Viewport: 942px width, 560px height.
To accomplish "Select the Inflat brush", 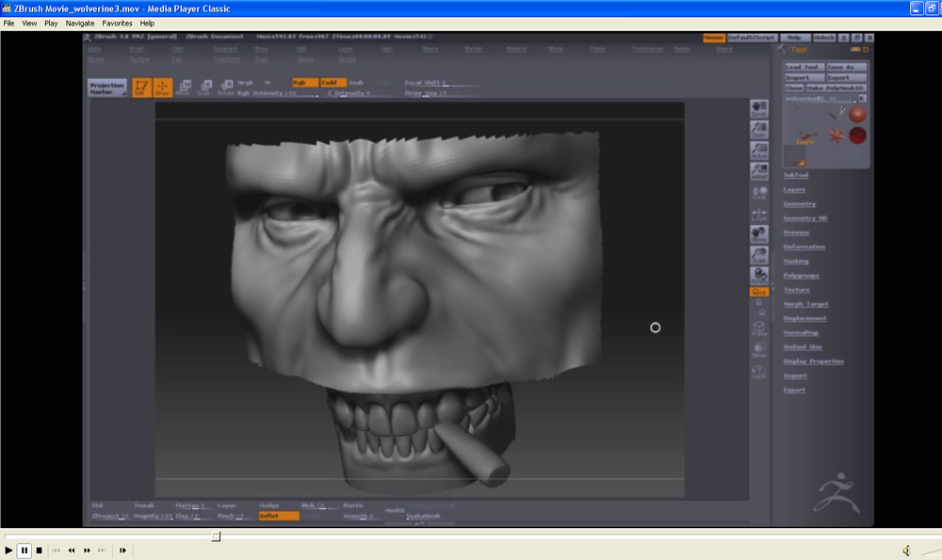I will point(279,516).
